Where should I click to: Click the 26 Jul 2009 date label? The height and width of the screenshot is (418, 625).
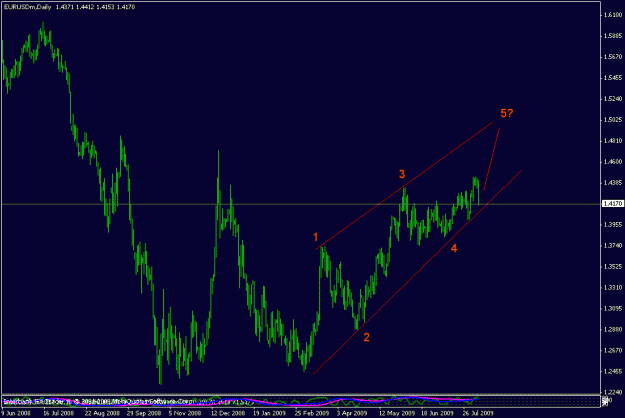478,413
